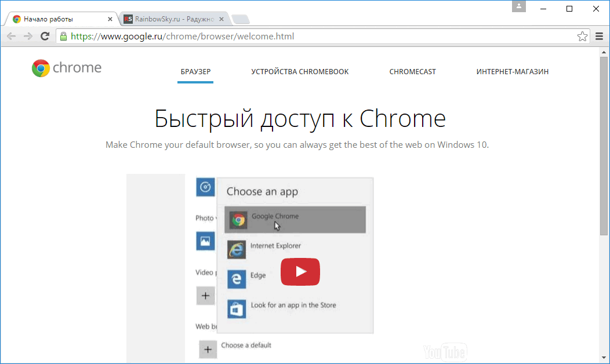The width and height of the screenshot is (610, 364).
Task: Click the 'Быстрый доступ к Chrome' headline
Action: click(x=300, y=119)
